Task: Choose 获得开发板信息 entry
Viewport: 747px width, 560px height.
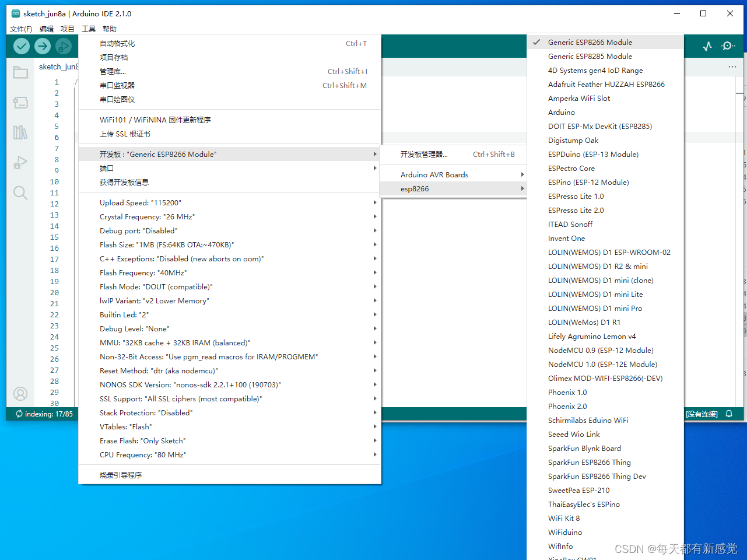Action: [230, 182]
